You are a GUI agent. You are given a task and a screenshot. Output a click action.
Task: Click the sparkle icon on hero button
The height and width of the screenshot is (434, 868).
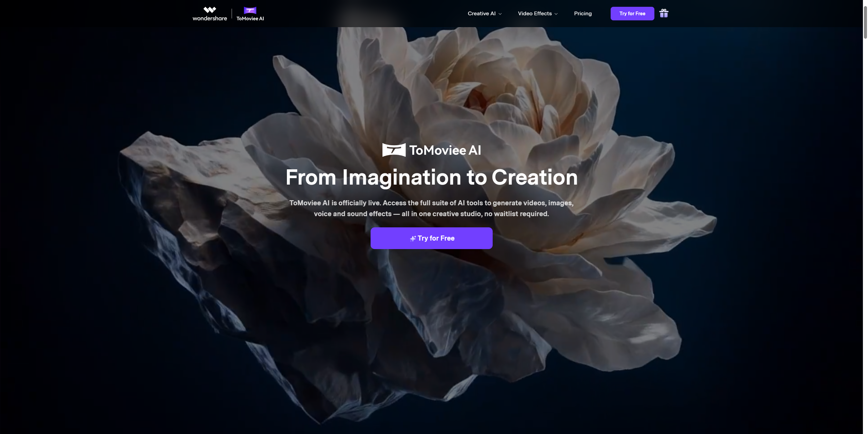(x=413, y=239)
